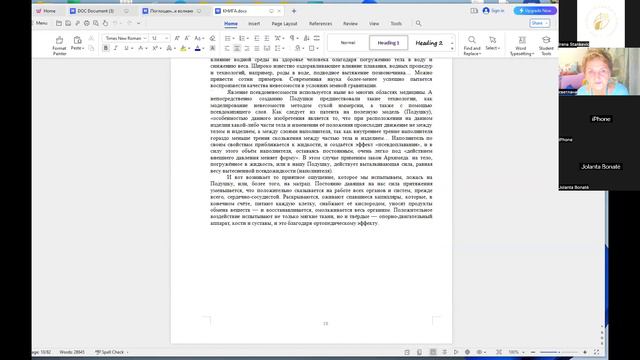
Task: Select the Heading 2 style
Action: click(429, 43)
